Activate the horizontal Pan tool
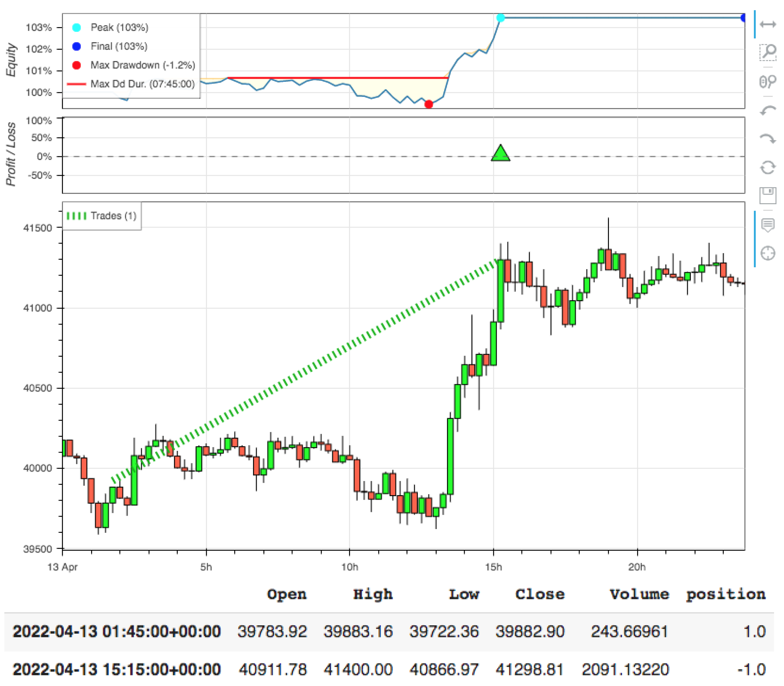This screenshot has height=686, width=784. (x=767, y=25)
